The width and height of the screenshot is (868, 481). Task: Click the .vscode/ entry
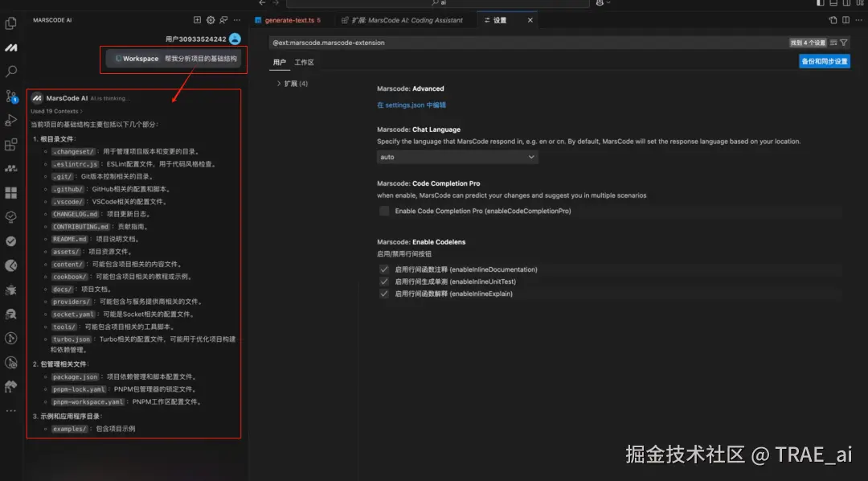pyautogui.click(x=68, y=202)
